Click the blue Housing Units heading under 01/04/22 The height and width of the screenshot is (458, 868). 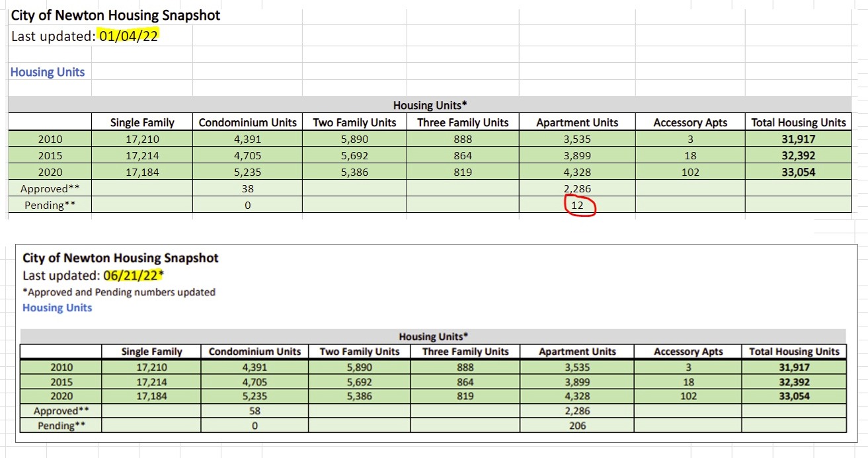click(48, 72)
